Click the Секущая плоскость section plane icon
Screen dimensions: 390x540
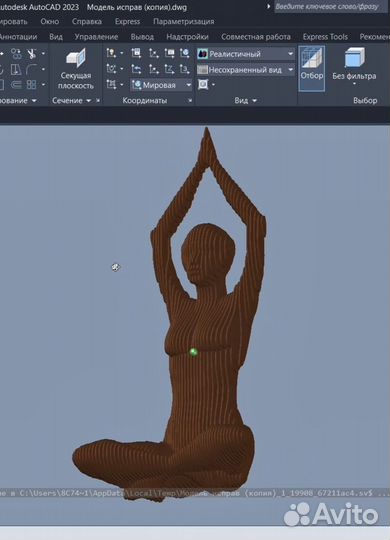point(76,59)
